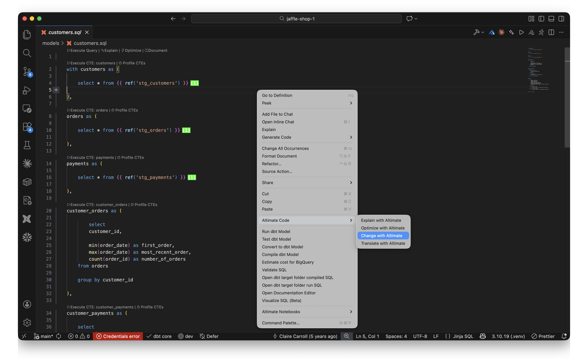
Task: Expand the Altimate Code submenu
Action: coord(307,220)
